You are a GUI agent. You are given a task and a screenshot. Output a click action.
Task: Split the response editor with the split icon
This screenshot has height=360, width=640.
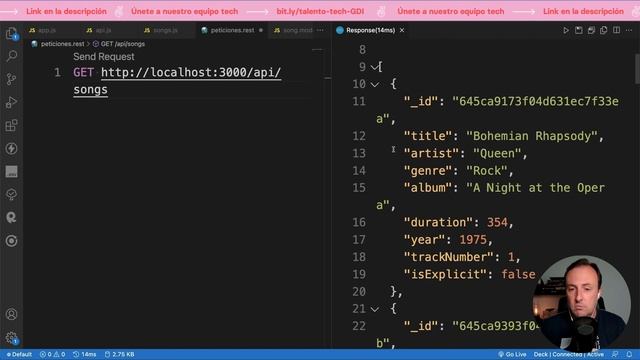[616, 30]
